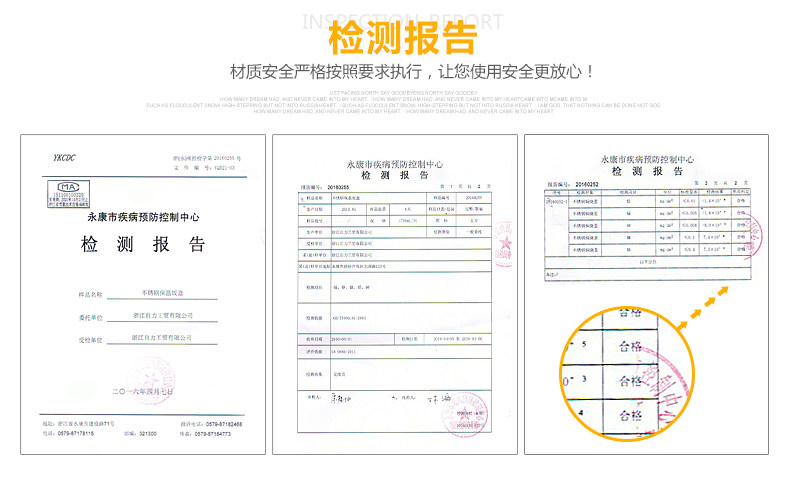Click the 检测报告 title on the middle page
The image size is (790, 485).
(x=394, y=175)
